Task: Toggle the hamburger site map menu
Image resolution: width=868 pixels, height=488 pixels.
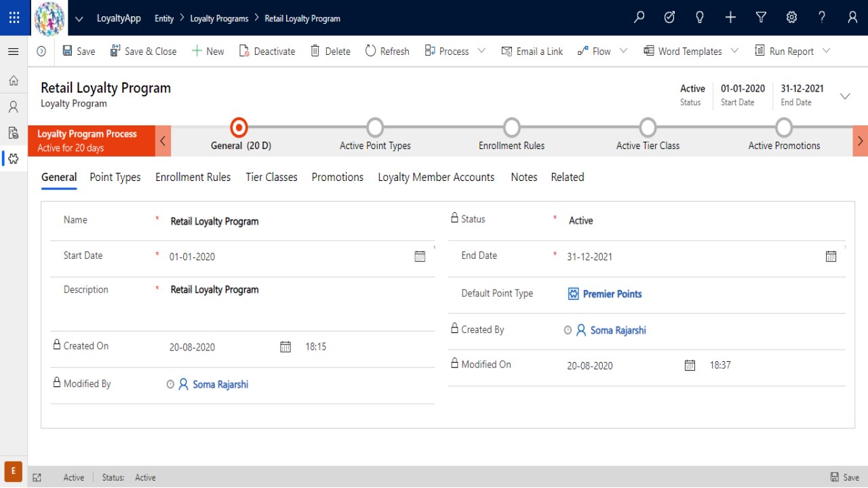Action: 13,52
